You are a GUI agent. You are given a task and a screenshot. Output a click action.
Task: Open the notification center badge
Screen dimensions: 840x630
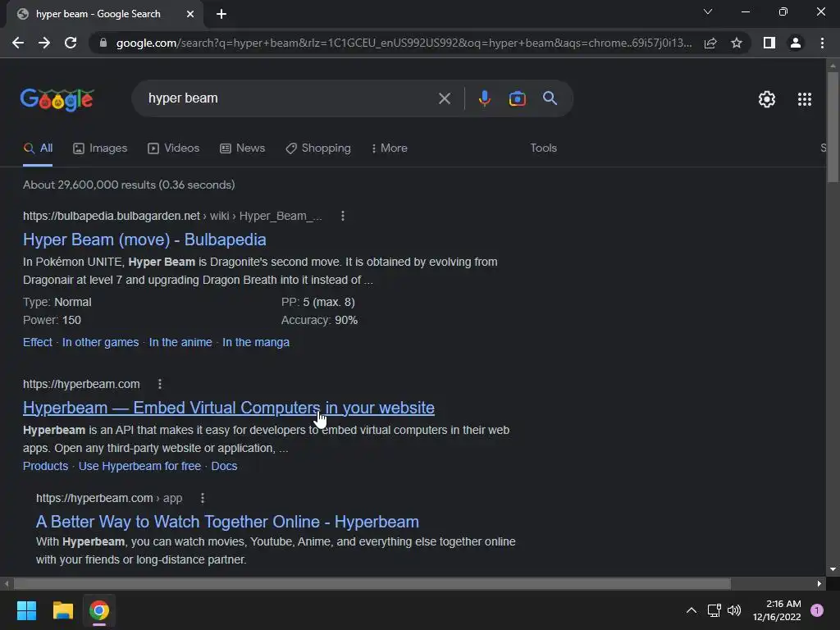click(816, 610)
